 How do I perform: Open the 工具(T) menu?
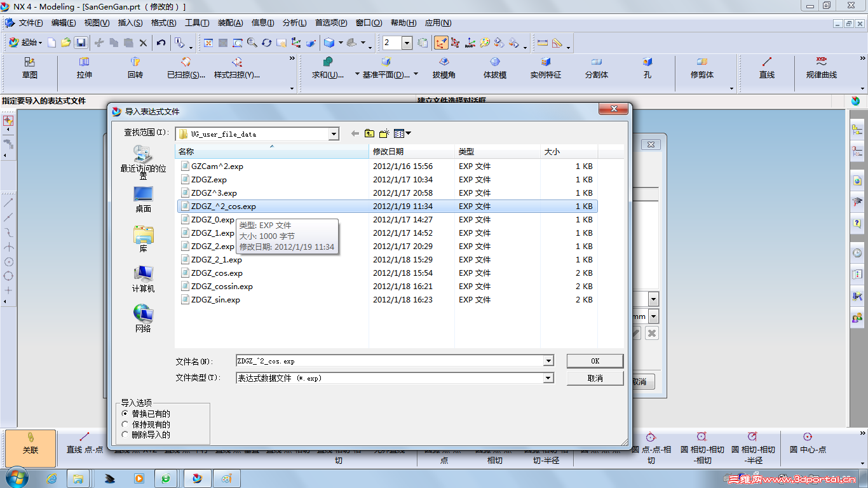pos(197,23)
